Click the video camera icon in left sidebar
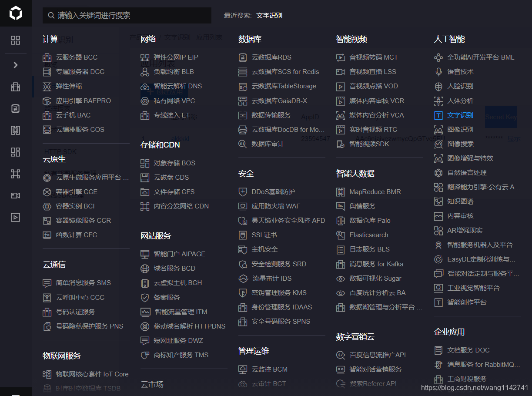 coord(16,195)
